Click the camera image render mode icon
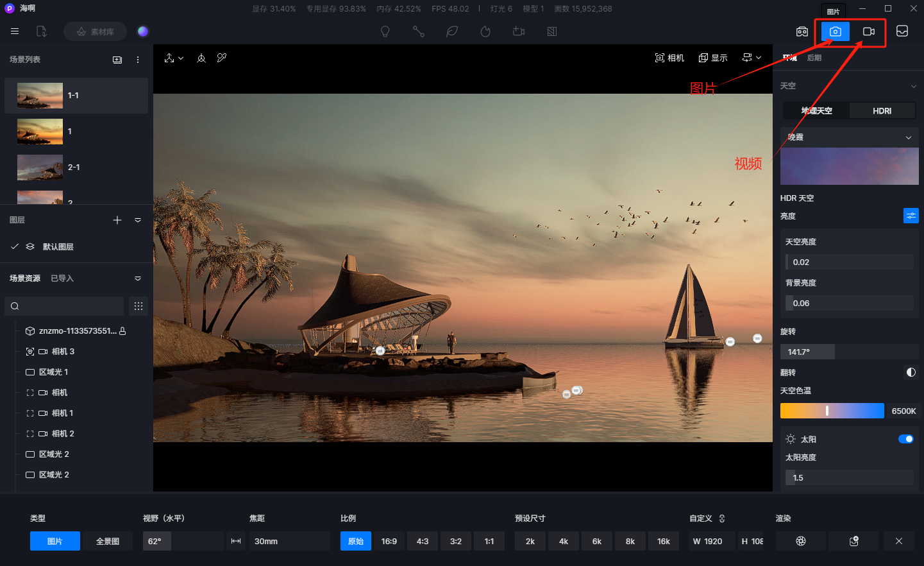This screenshot has width=924, height=566. click(835, 31)
